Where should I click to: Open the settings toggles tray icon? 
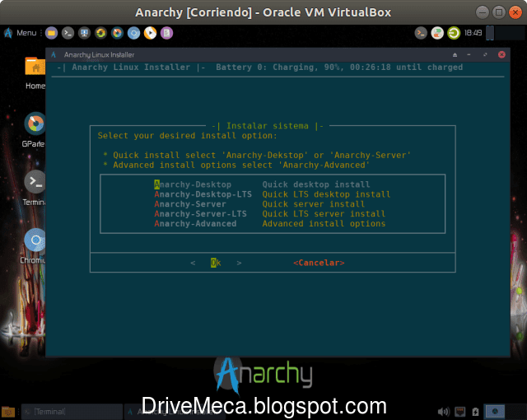[437, 33]
